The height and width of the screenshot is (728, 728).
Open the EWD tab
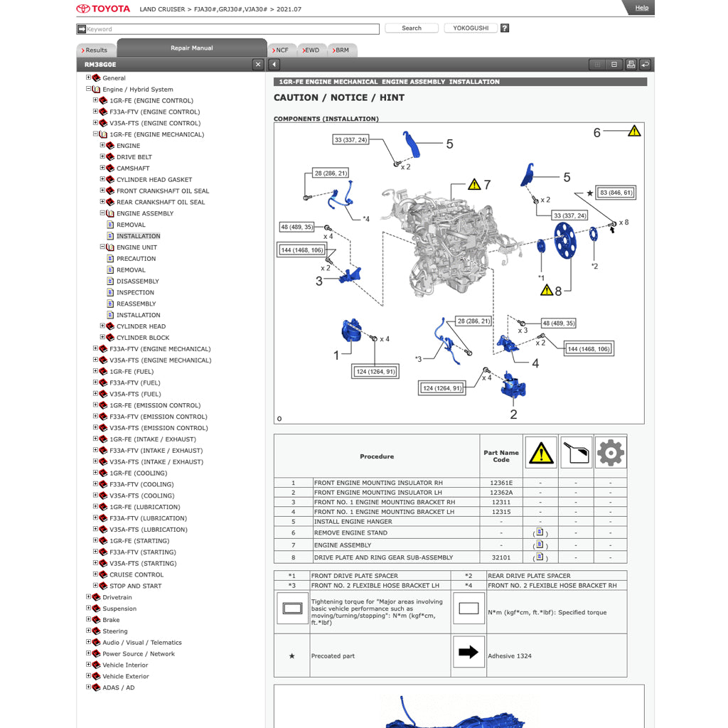[312, 50]
